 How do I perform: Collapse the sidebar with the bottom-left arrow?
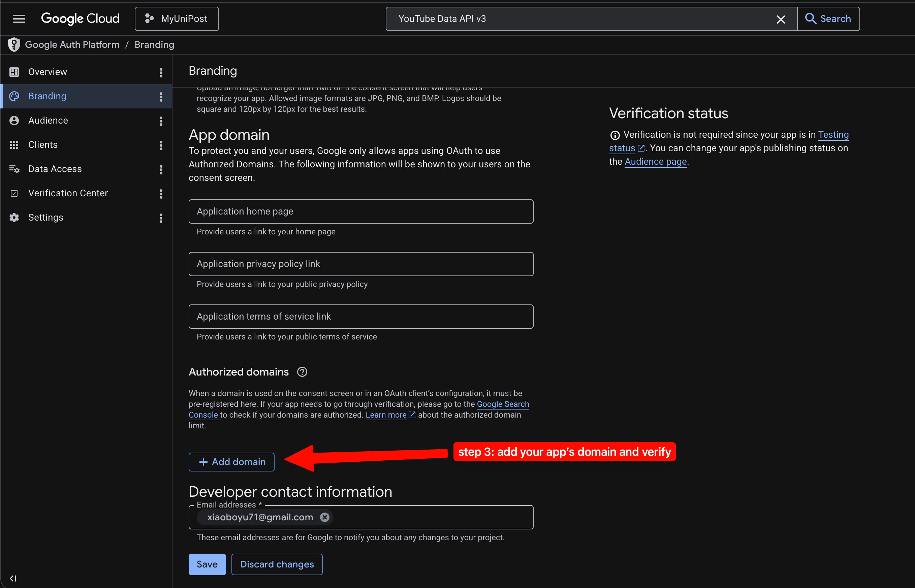click(13, 578)
